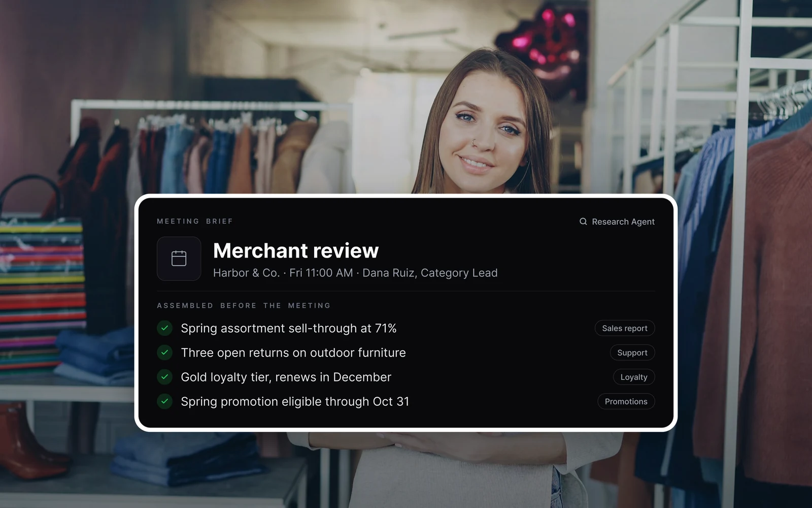Click 'Three open returns on outdoor furniture'
This screenshot has width=812, height=508.
293,353
